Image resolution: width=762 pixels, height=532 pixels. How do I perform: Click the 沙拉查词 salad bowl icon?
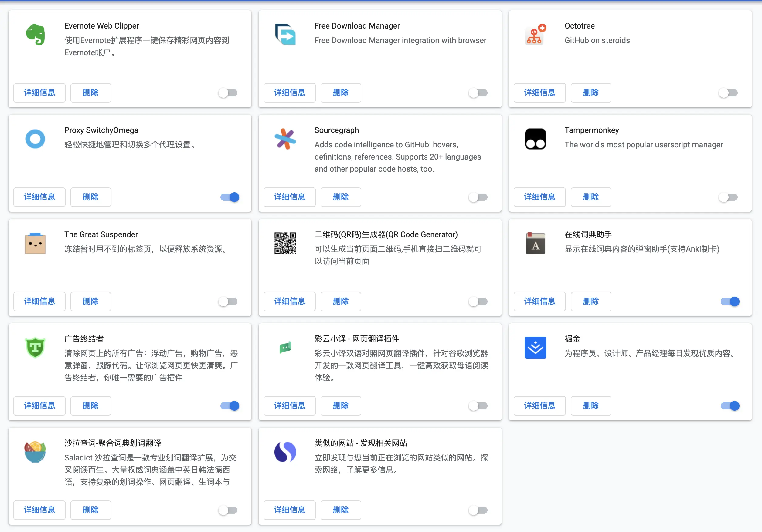click(35, 452)
